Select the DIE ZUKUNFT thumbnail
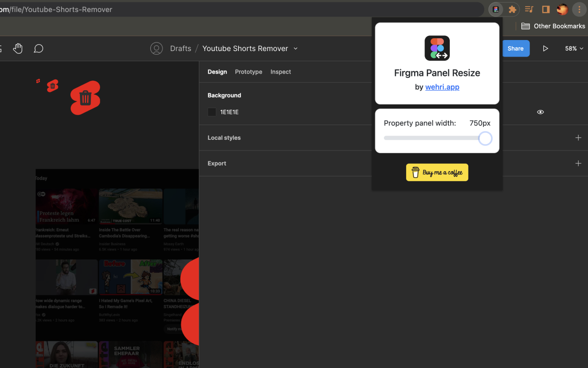 pos(67,354)
